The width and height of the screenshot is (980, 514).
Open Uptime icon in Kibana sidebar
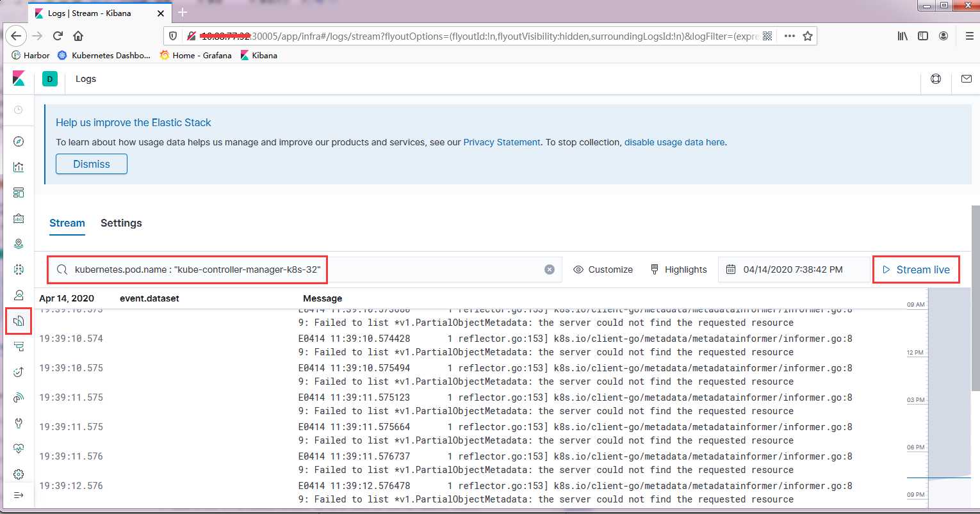point(19,372)
